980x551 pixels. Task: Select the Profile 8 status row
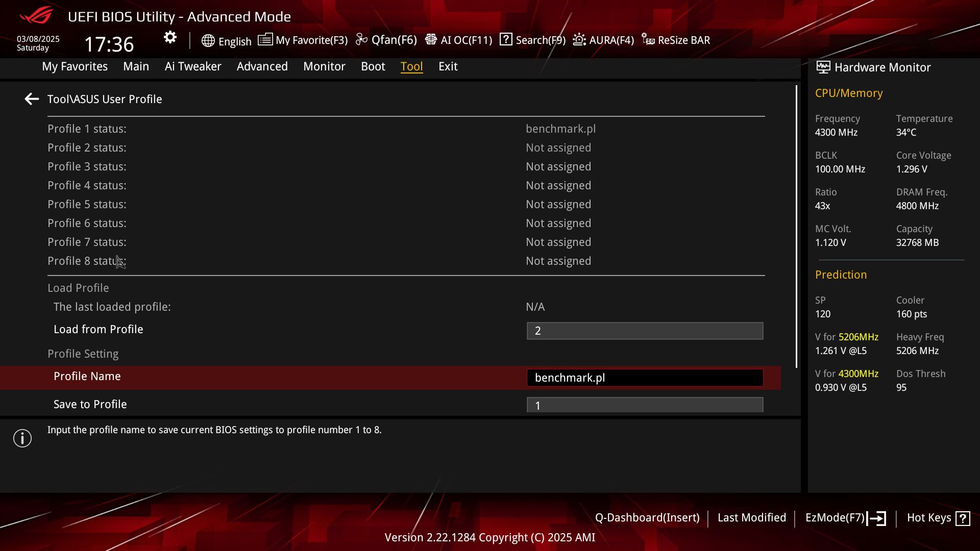406,261
